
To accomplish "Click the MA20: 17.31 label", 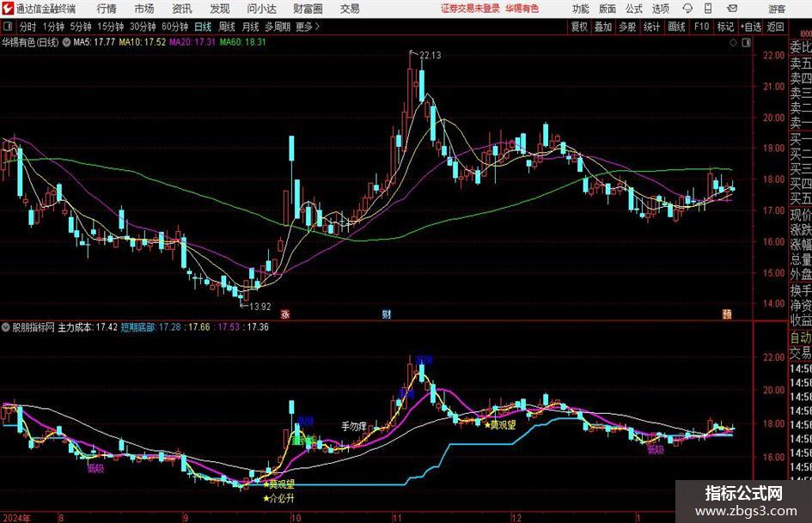I will point(192,42).
